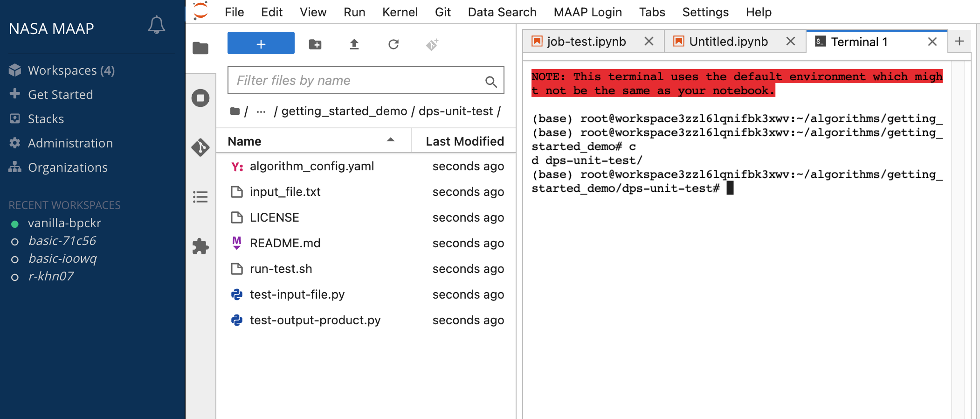Click the search magnifier icon
980x419 pixels.
(x=491, y=82)
